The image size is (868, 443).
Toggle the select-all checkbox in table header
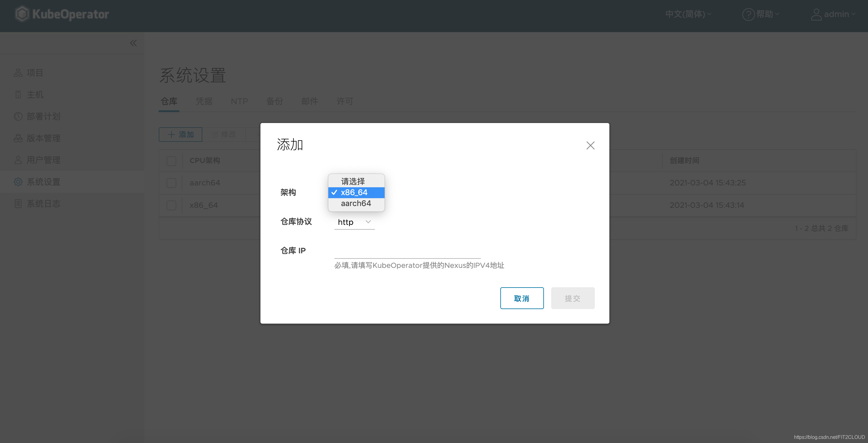pyautogui.click(x=171, y=161)
